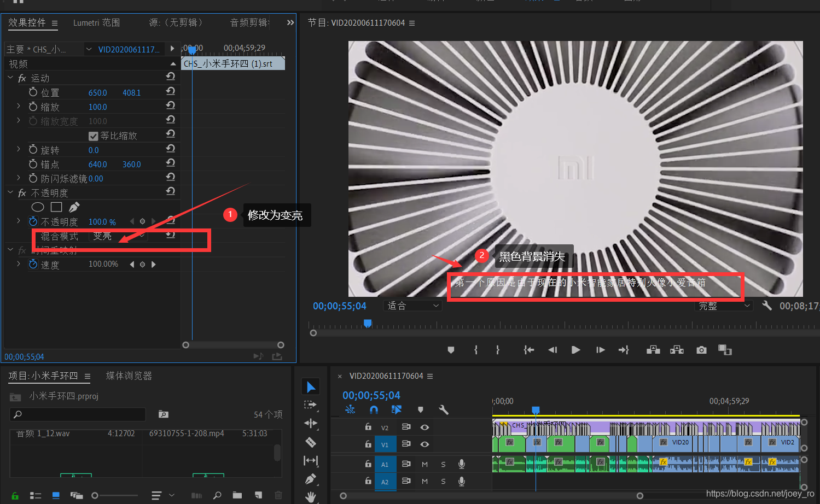Reset the 缩放 scale parameter
Viewport: 820px width, 504px height.
click(x=171, y=106)
